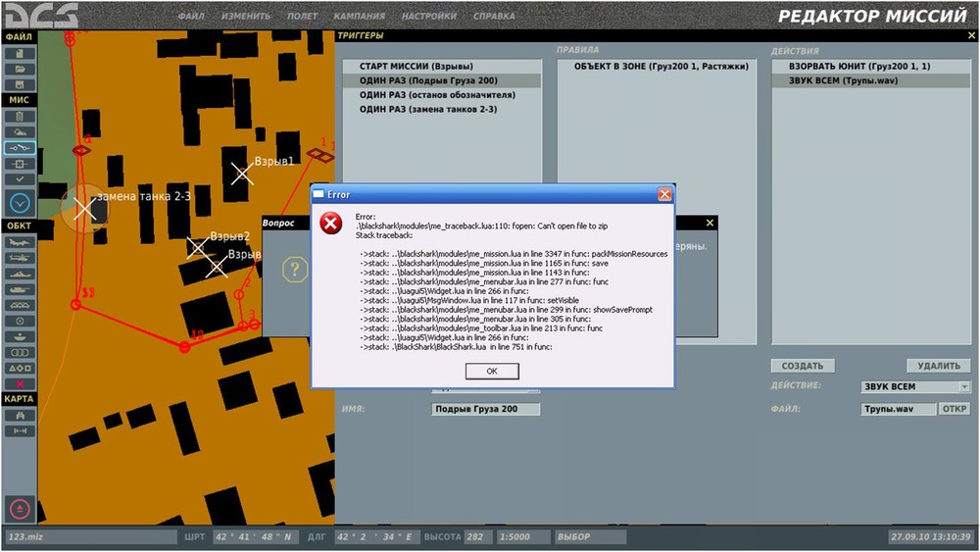
Task: Open the mission goals crosshair icon
Action: tap(20, 164)
